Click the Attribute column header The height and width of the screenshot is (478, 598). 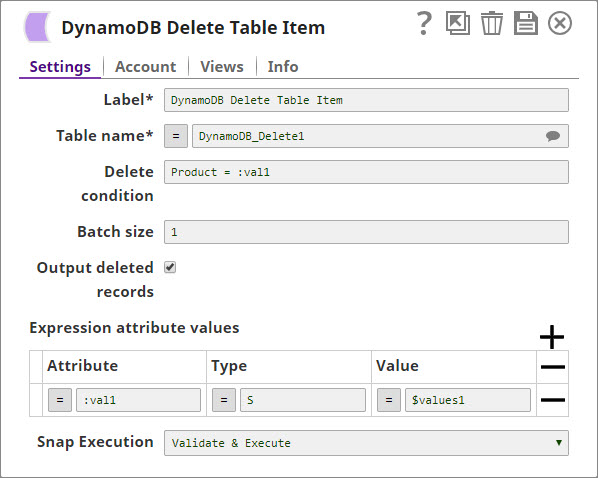tap(83, 366)
